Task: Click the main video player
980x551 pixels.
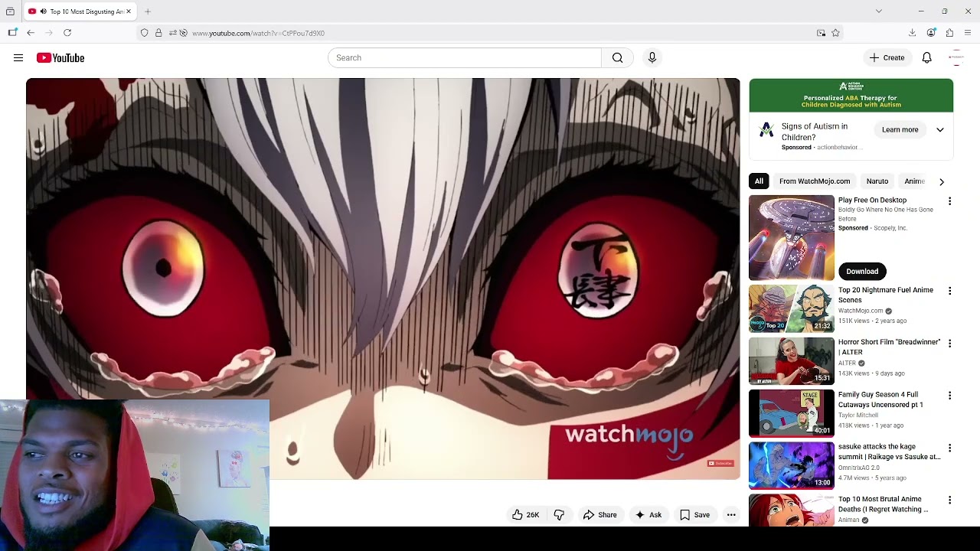Action: pyautogui.click(x=383, y=279)
